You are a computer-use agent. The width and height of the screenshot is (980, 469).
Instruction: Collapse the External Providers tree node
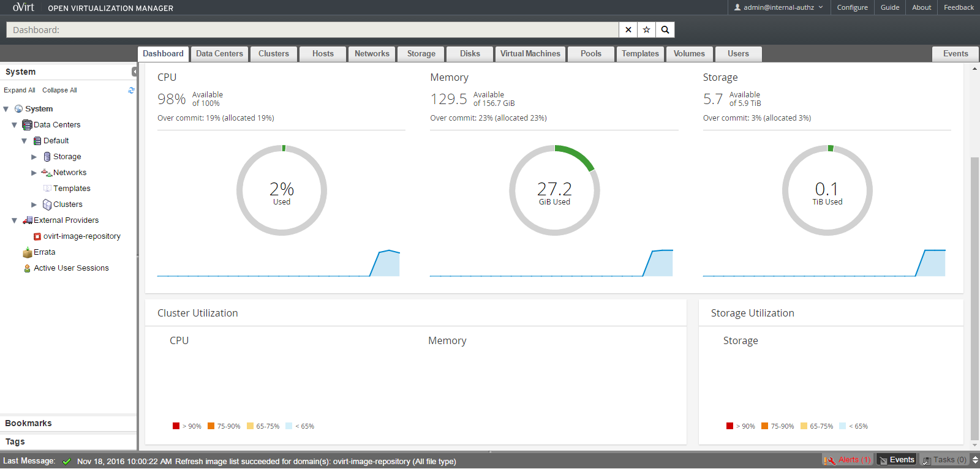click(x=14, y=220)
